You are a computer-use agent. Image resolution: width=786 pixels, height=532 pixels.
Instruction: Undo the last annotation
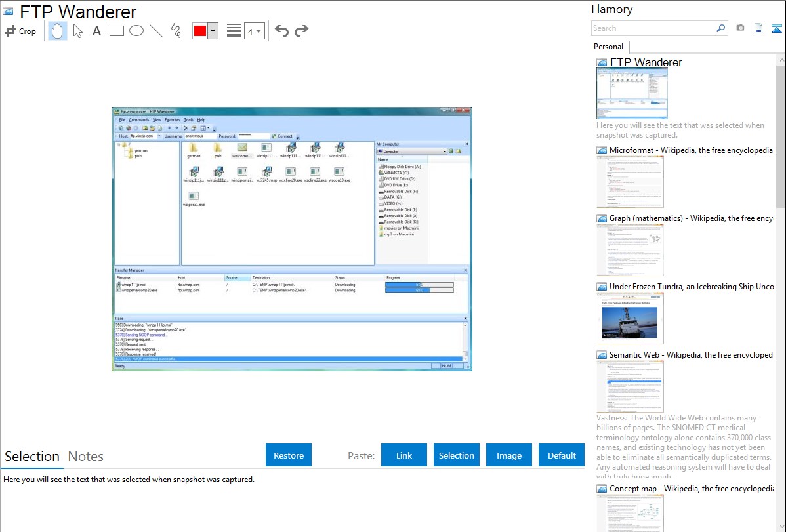click(x=281, y=31)
